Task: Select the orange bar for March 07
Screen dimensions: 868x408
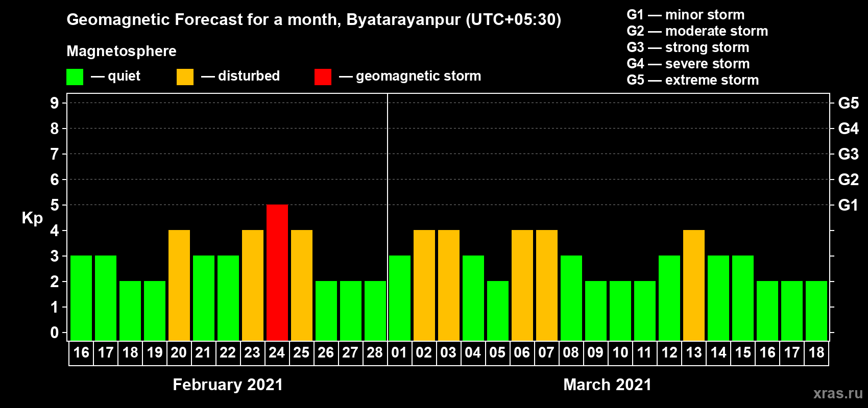Action: [547, 285]
